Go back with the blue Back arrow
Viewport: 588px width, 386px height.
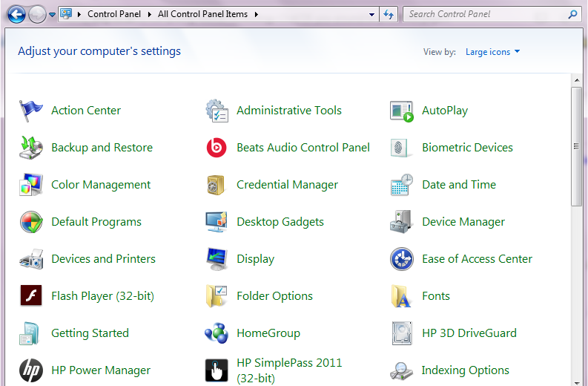click(16, 15)
